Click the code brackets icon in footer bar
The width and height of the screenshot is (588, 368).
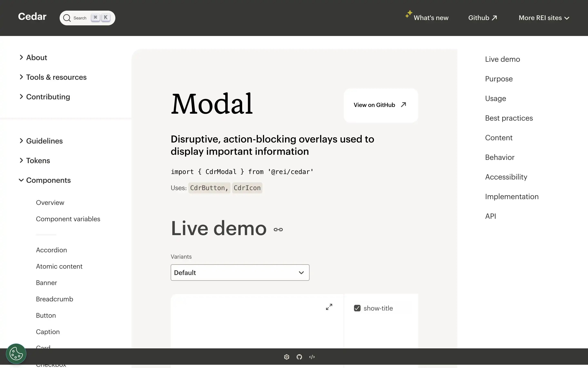[x=312, y=357]
